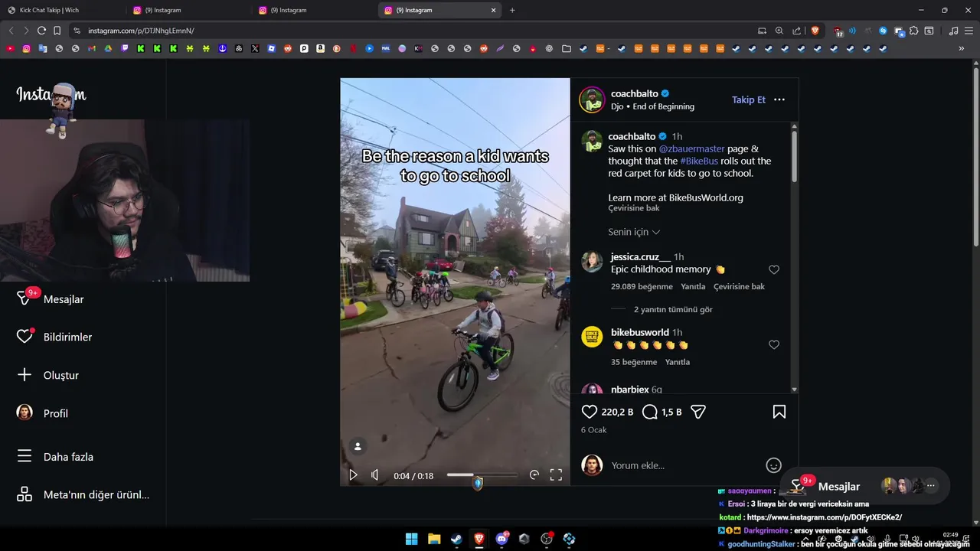Click the address bar URL

(x=141, y=31)
